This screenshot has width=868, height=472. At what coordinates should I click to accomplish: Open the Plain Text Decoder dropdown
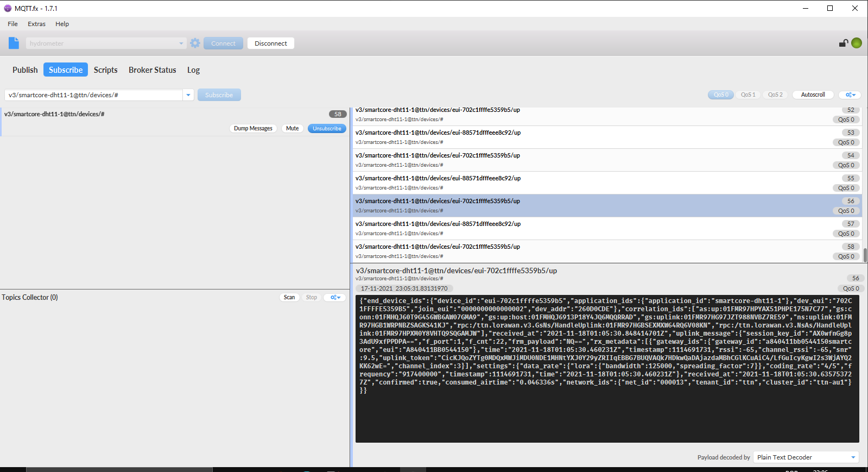(806, 457)
